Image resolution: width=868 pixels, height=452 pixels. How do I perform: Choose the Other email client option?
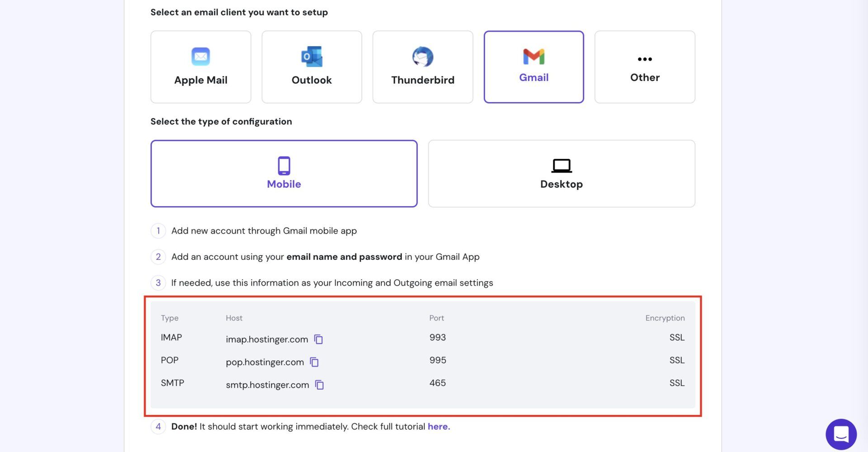pos(645,67)
